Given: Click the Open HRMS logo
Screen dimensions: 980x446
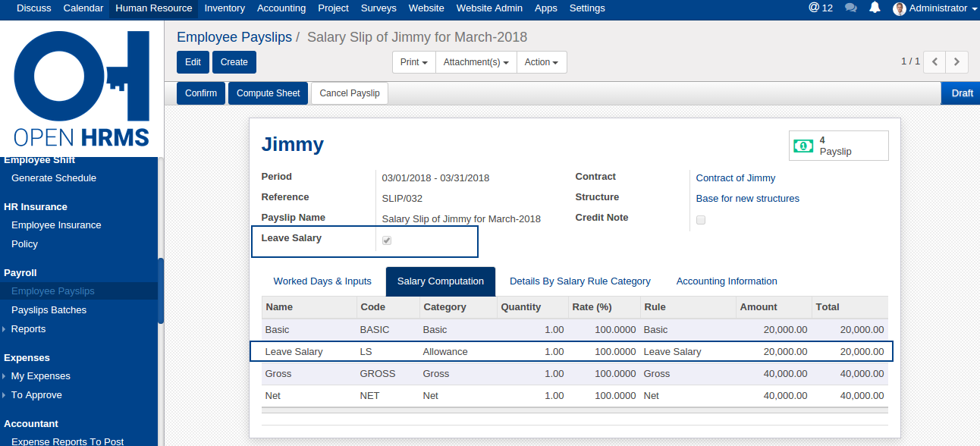Looking at the screenshot, I should pyautogui.click(x=82, y=88).
